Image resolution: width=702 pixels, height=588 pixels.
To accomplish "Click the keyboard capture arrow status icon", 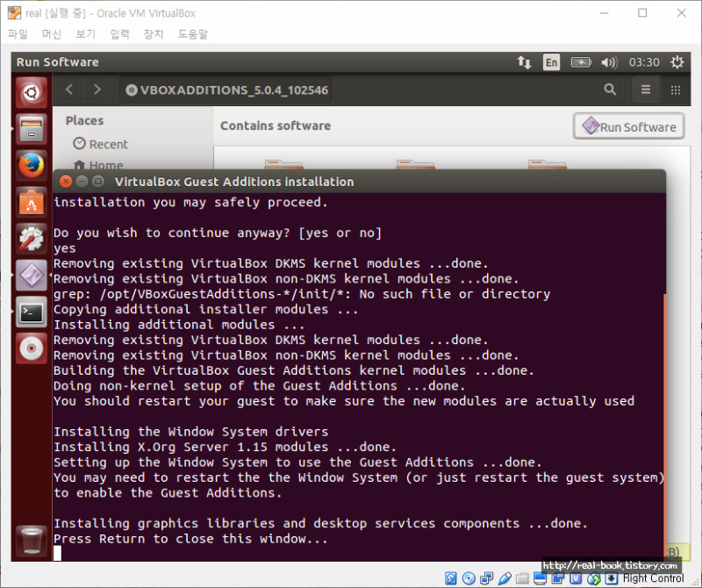I will (612, 578).
